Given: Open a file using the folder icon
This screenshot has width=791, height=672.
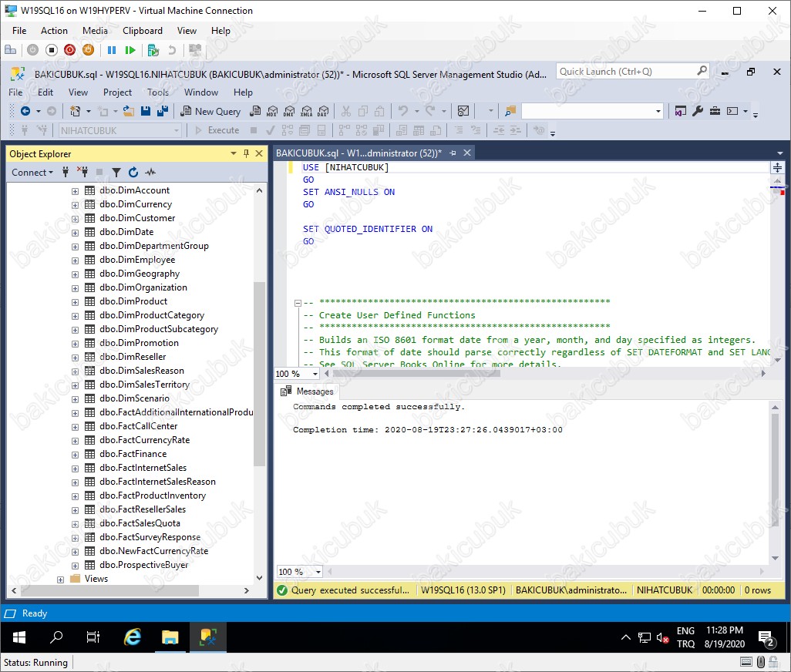Looking at the screenshot, I should (129, 111).
